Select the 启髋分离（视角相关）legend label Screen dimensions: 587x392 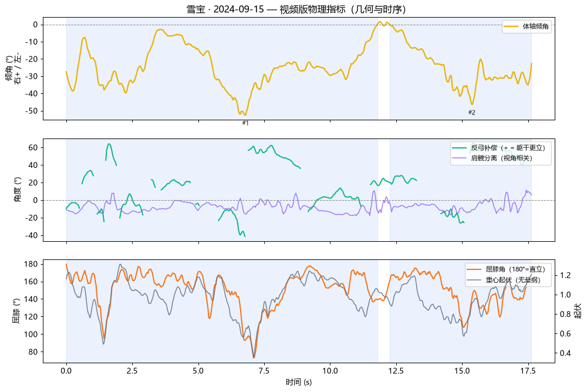[x=502, y=158]
